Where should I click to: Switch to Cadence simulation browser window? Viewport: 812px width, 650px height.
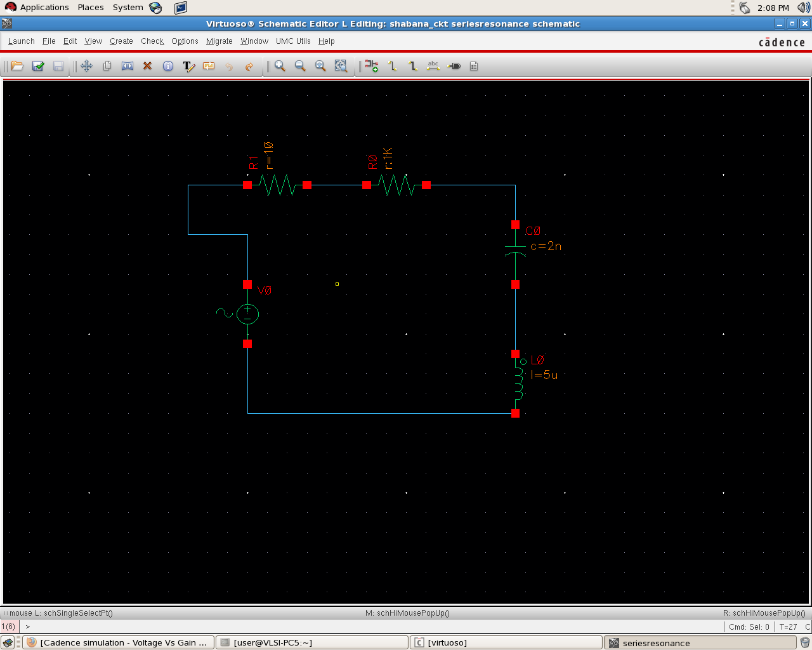click(x=118, y=642)
